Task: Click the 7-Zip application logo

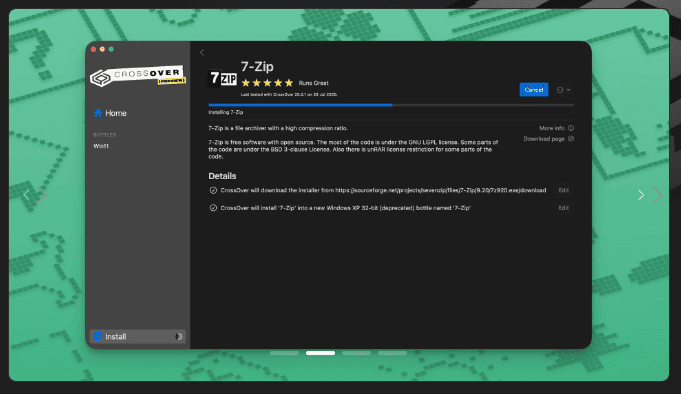Action: (222, 78)
